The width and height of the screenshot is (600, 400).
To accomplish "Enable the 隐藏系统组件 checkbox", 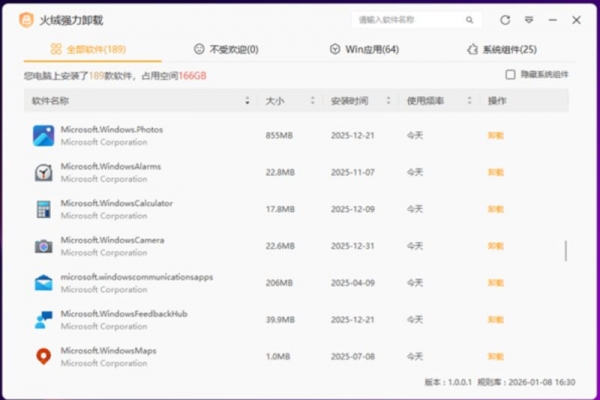I will tap(510, 75).
